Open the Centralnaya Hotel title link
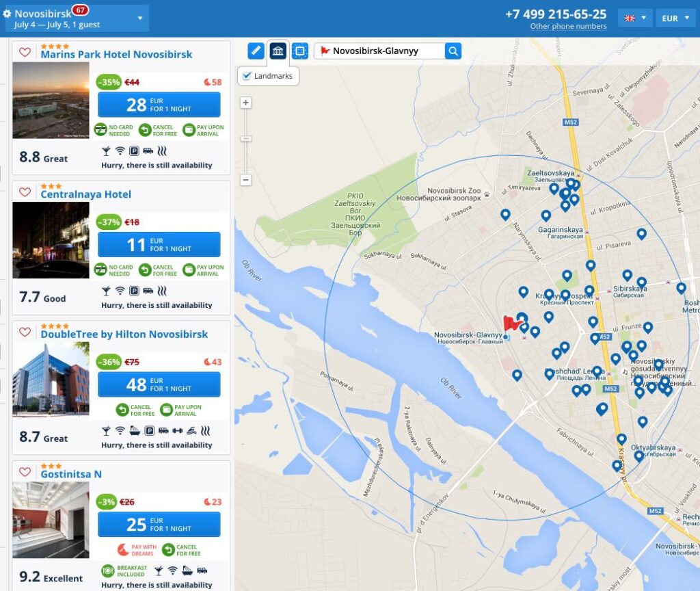Screen dimensions: 700x591 [85, 194]
